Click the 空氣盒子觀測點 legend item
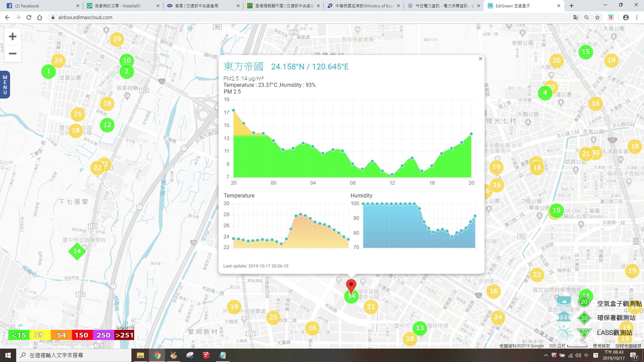The width and height of the screenshot is (644, 362). tap(619, 303)
